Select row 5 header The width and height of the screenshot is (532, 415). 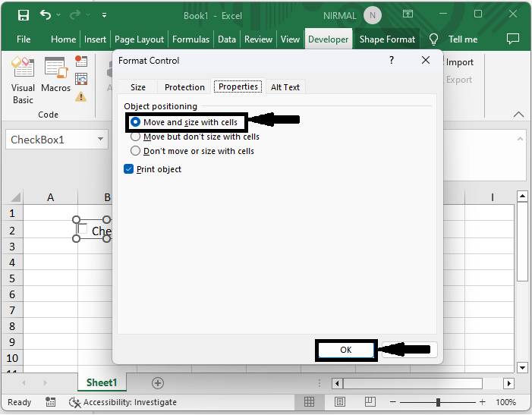coord(12,278)
